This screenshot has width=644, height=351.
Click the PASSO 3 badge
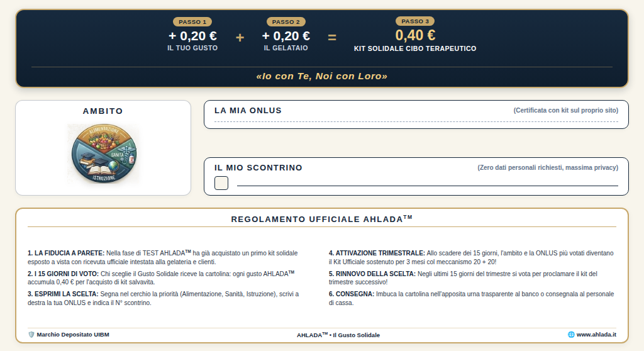click(415, 21)
